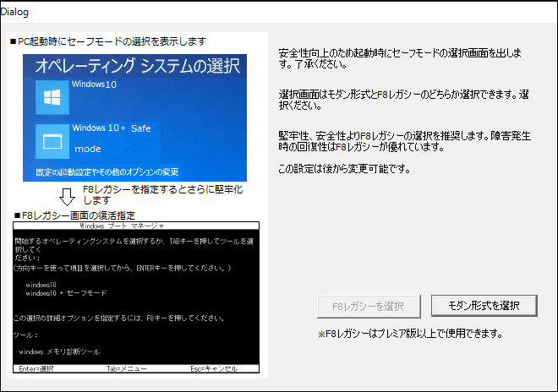Click the オペレーティング システムの選択 boot screen image
This screenshot has height=392, width=558.
pos(134,117)
